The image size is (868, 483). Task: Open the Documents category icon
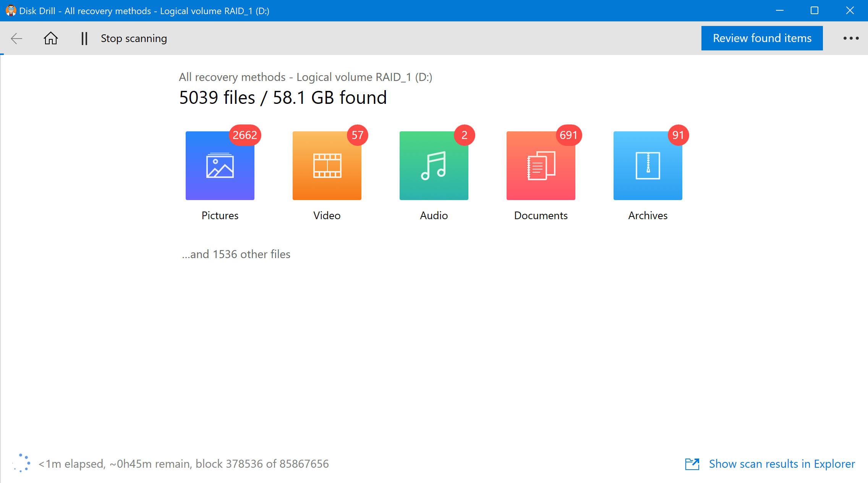click(x=541, y=165)
